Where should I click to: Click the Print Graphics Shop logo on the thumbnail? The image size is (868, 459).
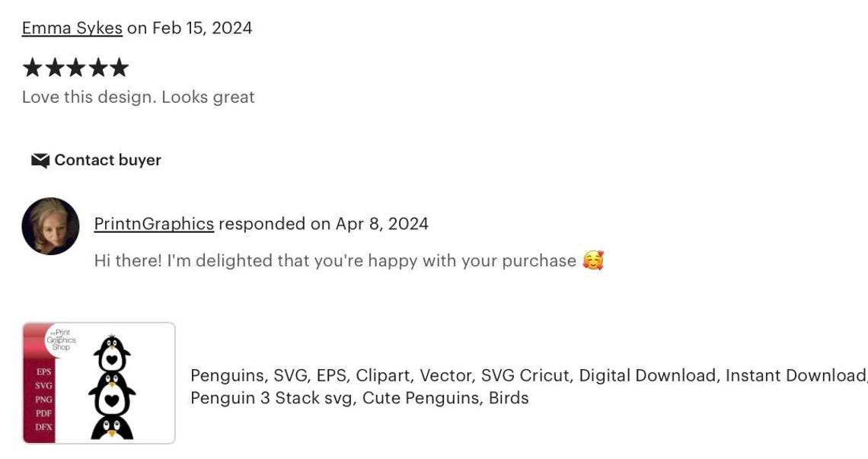click(61, 340)
